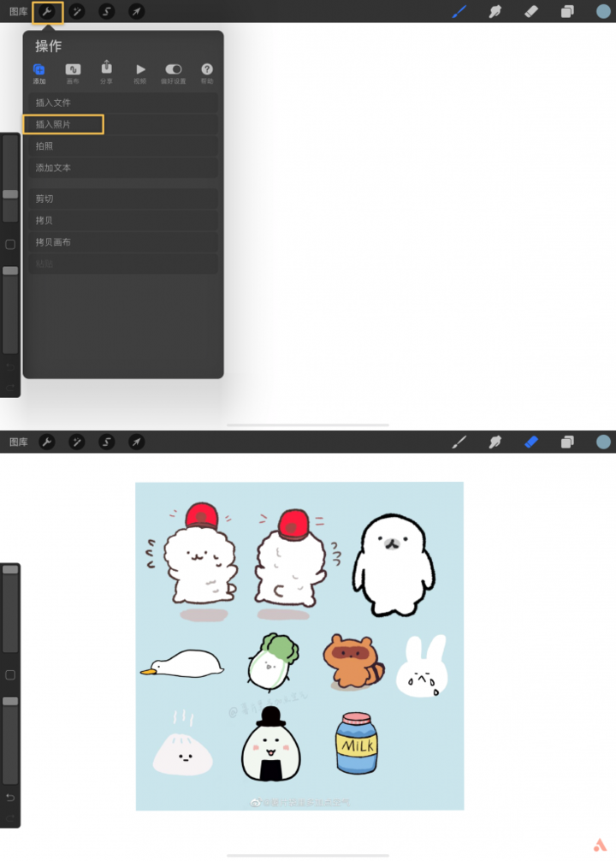Switch to the 偏好设置 preferences tab
616x861 pixels.
[x=174, y=74]
